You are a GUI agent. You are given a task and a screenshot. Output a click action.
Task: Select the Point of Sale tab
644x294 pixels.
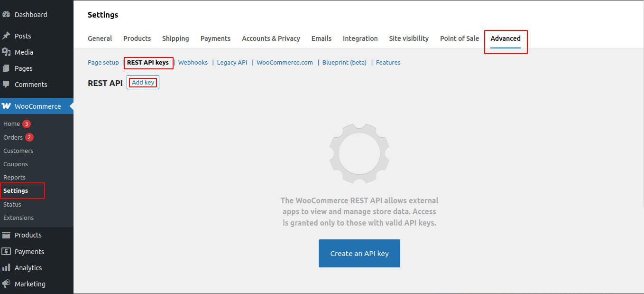pyautogui.click(x=459, y=38)
